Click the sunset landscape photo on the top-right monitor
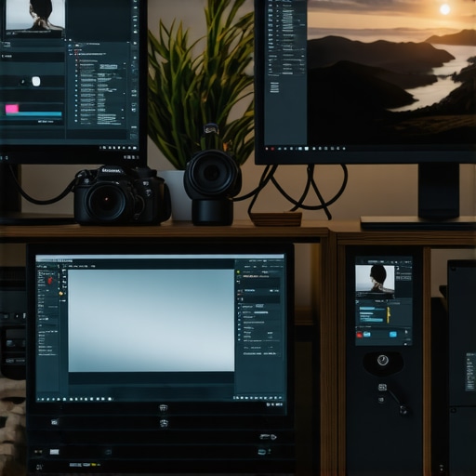476x476 pixels. pos(391,72)
